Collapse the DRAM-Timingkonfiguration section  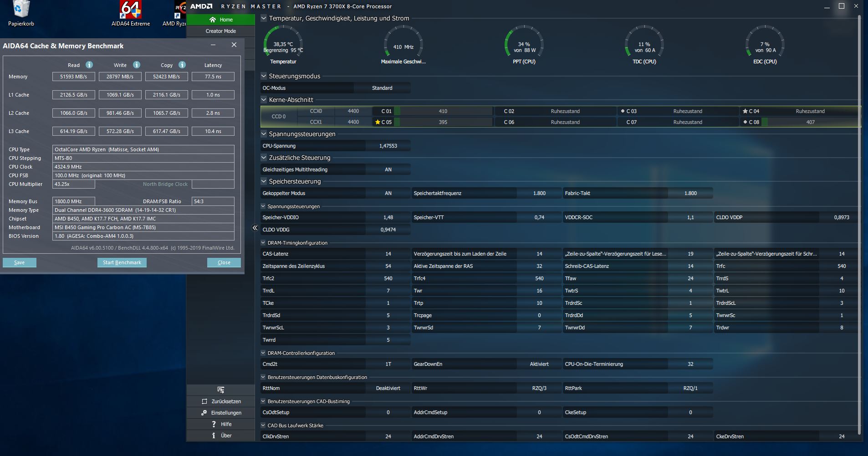click(263, 243)
